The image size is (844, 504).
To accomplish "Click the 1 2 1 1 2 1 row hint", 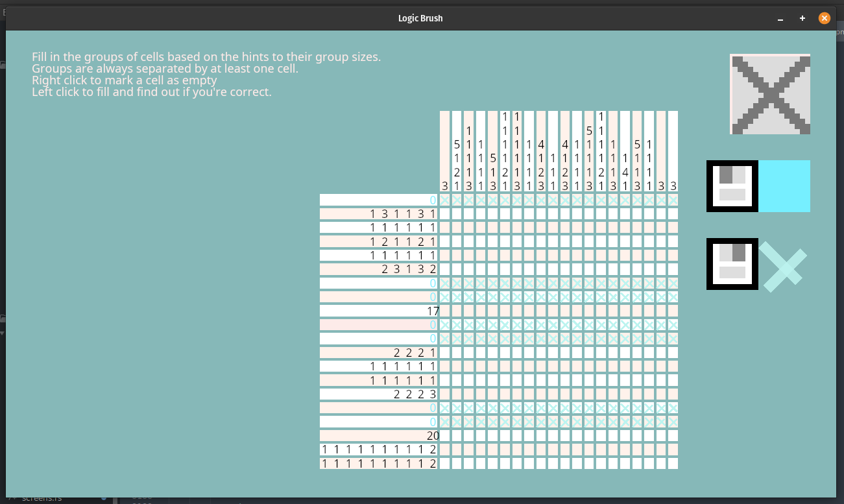I will [402, 241].
